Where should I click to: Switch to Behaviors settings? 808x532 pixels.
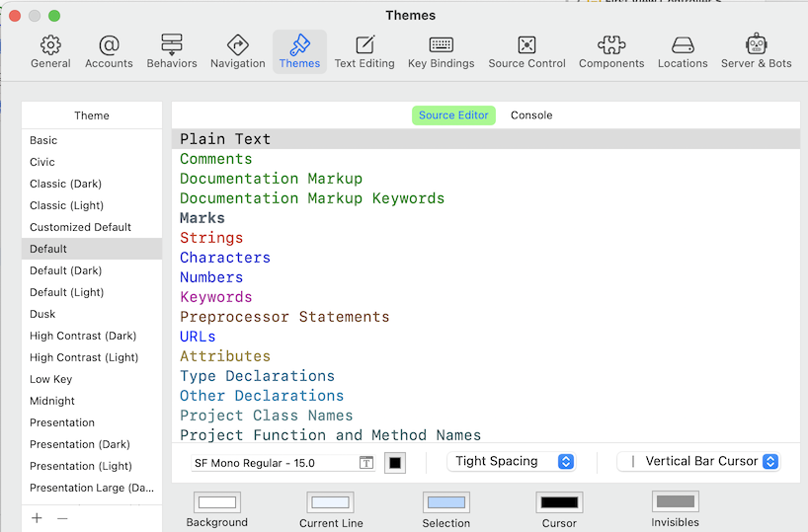(x=172, y=52)
